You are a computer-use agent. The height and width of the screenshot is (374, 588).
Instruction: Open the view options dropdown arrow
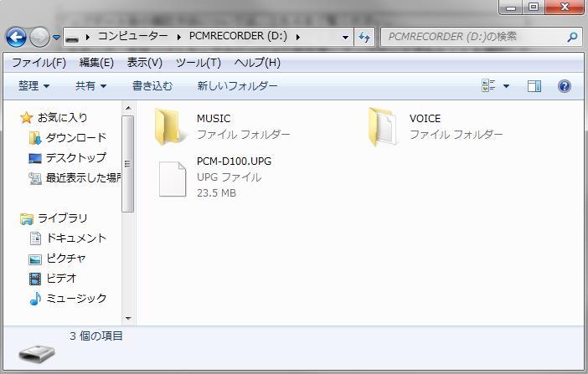[506, 86]
